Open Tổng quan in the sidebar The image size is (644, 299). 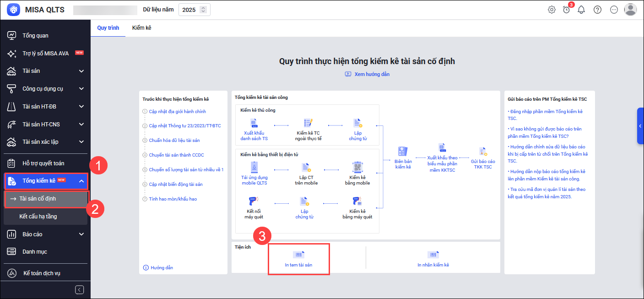[35, 36]
